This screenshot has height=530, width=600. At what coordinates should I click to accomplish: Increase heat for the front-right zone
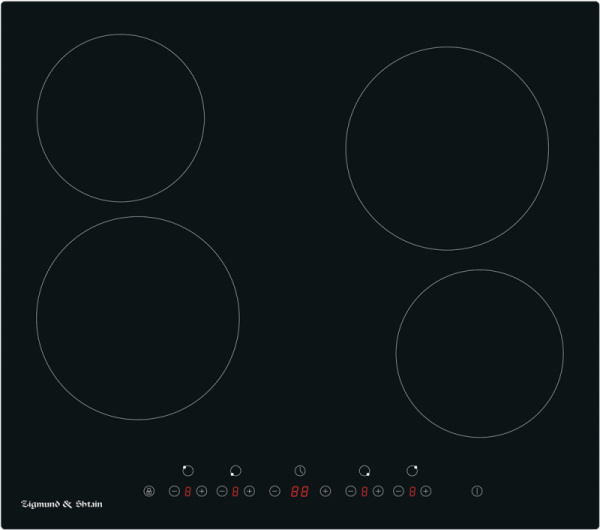(378, 491)
